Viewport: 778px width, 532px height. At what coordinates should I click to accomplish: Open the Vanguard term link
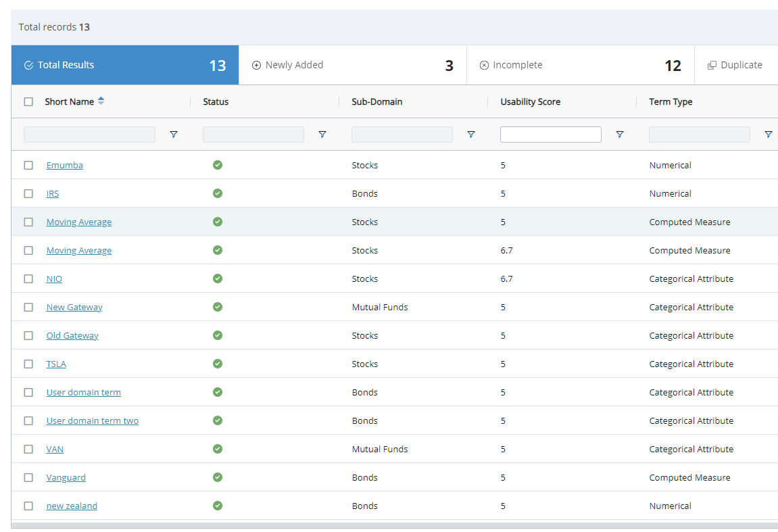[x=66, y=477]
